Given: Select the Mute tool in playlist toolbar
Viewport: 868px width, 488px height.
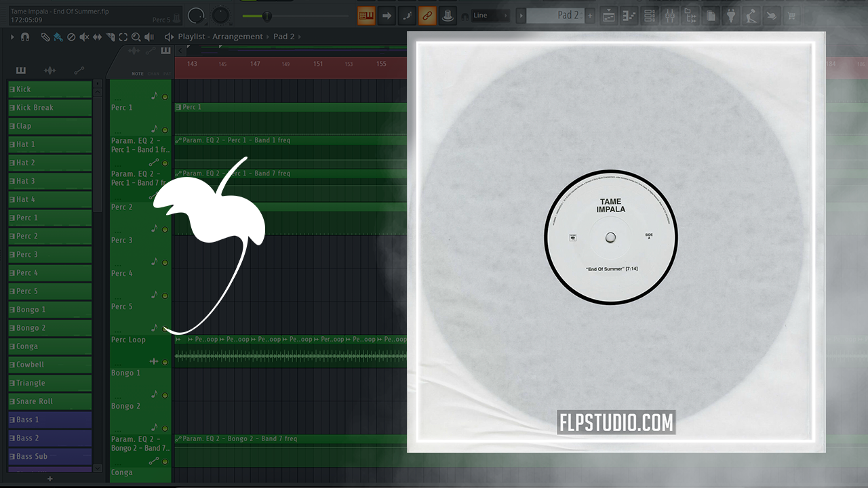Looking at the screenshot, I should (84, 37).
